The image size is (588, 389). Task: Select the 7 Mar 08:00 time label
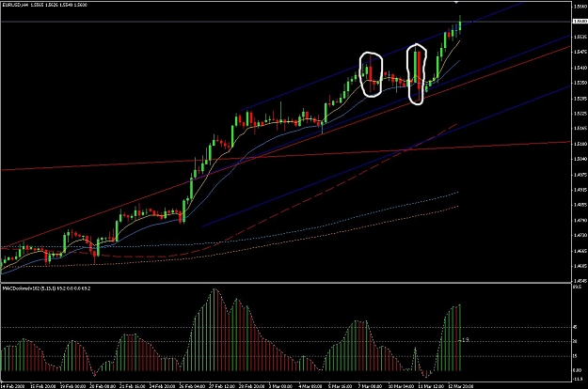tap(370, 385)
